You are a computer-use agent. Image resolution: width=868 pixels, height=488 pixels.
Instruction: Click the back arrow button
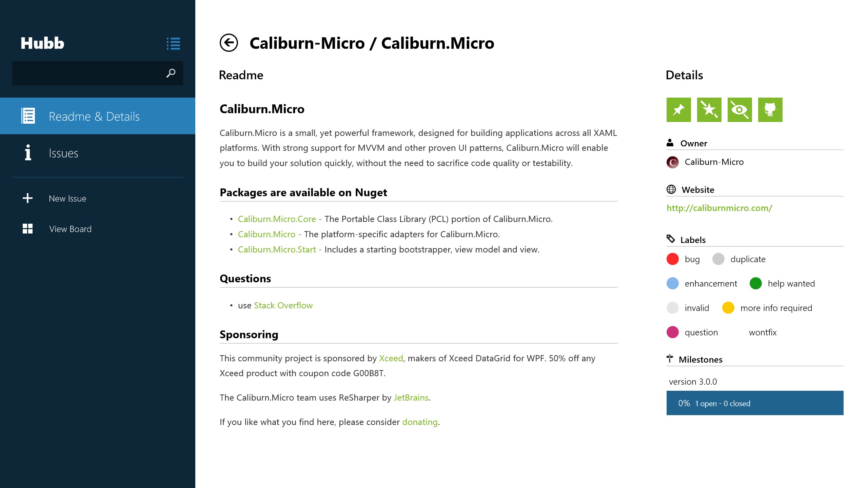click(x=229, y=43)
